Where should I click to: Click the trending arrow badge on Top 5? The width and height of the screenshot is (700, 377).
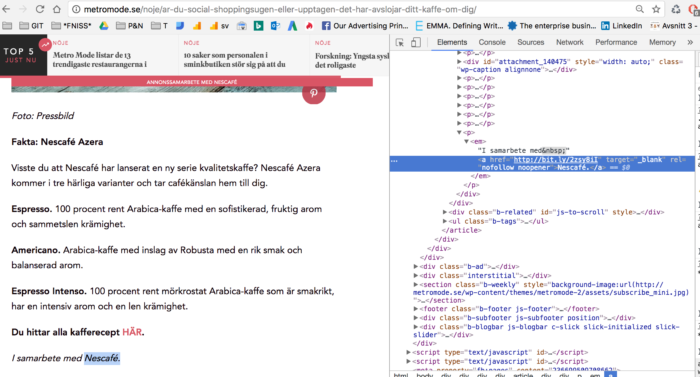45,45
